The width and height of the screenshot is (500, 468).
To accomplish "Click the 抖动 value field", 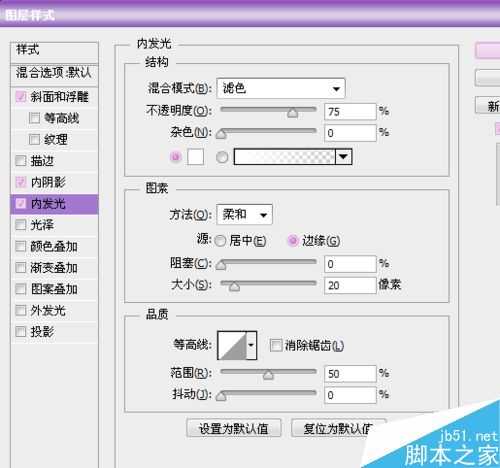I will (350, 395).
